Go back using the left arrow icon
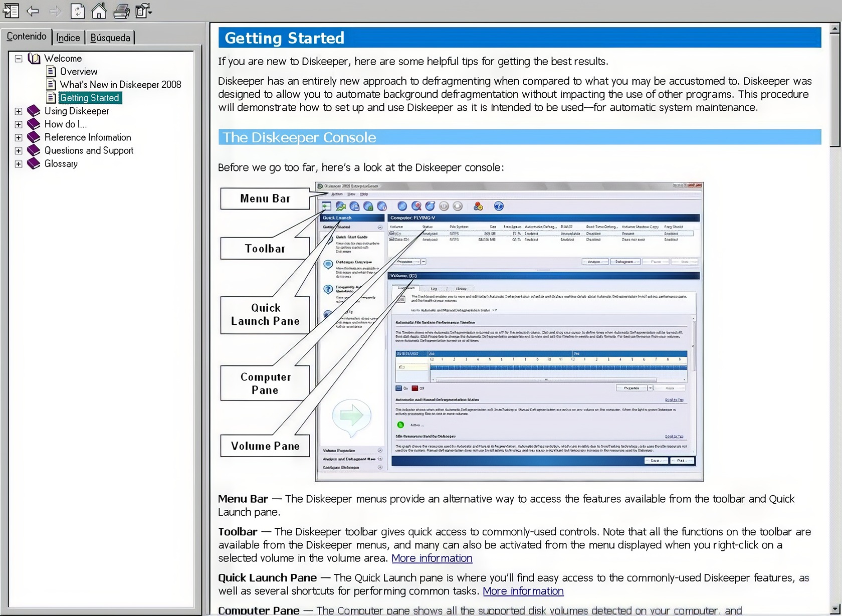The width and height of the screenshot is (842, 616). tap(33, 11)
